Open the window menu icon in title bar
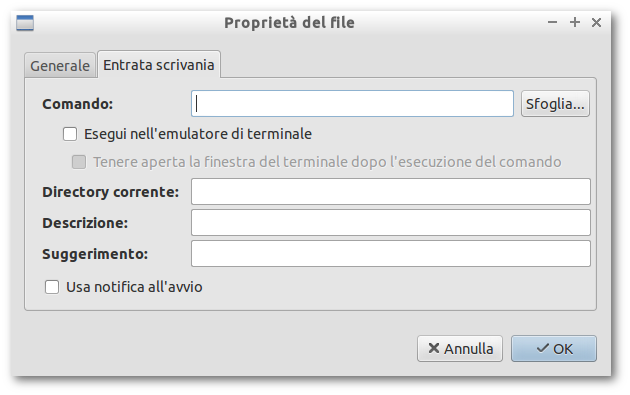 [25, 23]
